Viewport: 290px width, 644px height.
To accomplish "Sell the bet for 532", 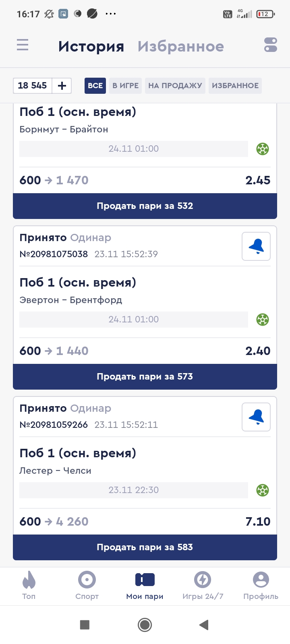I will pyautogui.click(x=145, y=206).
